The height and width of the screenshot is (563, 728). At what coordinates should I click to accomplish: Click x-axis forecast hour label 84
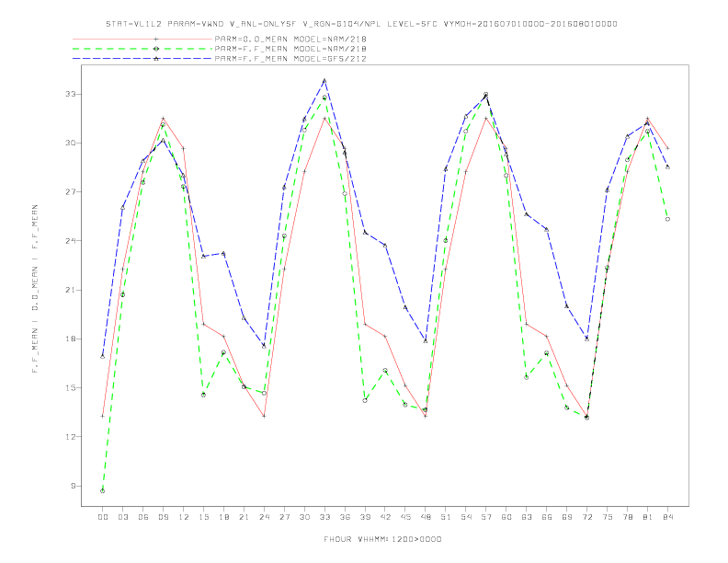coord(667,517)
